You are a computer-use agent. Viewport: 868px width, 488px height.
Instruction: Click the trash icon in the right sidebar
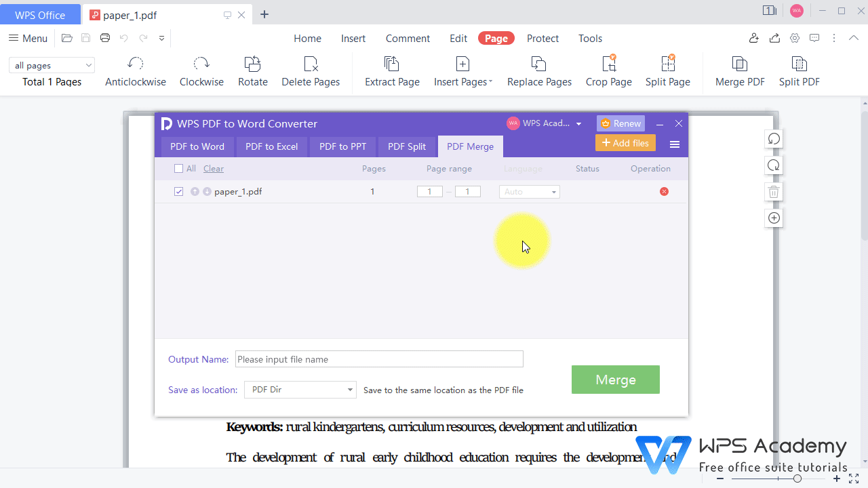(773, 191)
